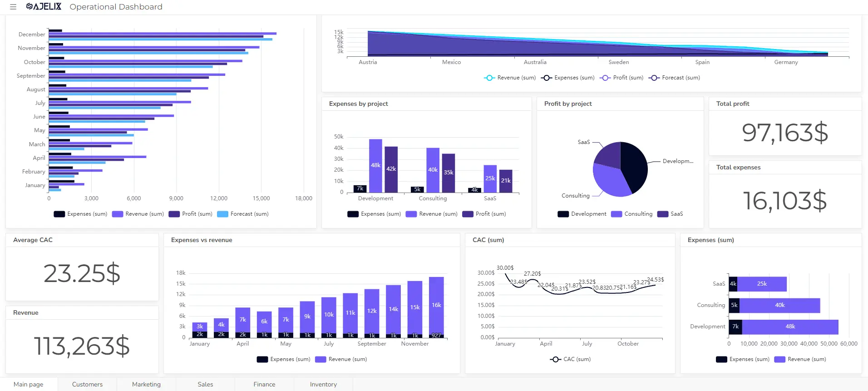Click Expenses line marker in country chart legend
This screenshot has height=391, width=868.
click(x=547, y=78)
